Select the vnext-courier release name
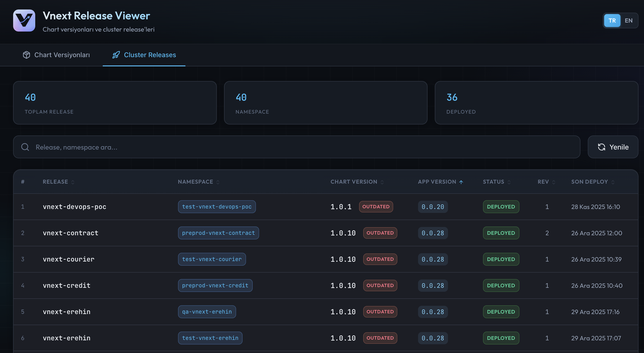644x353 pixels. 68,259
